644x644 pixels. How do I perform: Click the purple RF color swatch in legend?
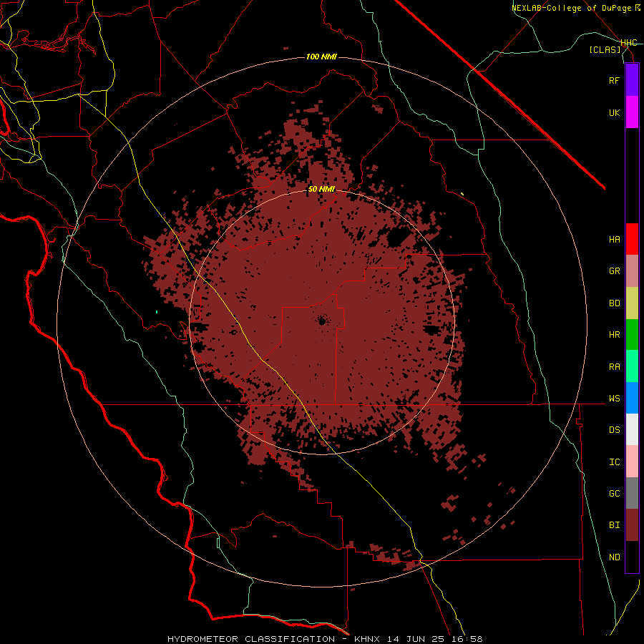pos(632,80)
